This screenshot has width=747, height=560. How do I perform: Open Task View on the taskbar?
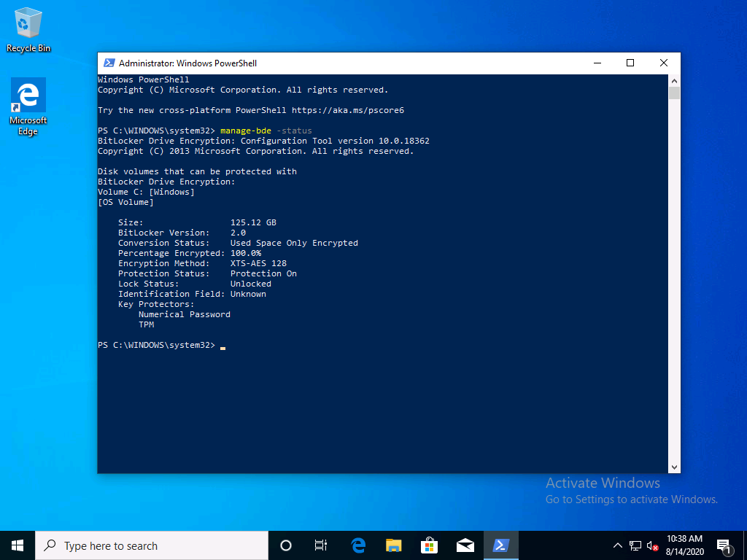321,545
